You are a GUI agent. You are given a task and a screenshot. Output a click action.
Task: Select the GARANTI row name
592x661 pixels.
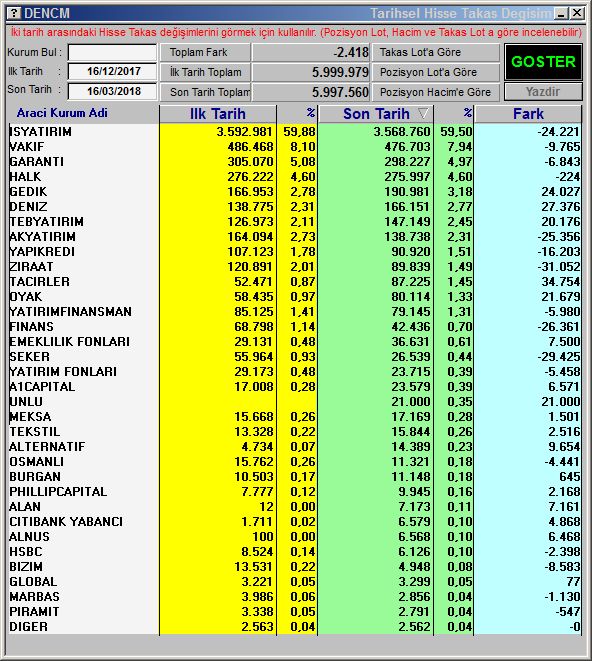(x=37, y=162)
